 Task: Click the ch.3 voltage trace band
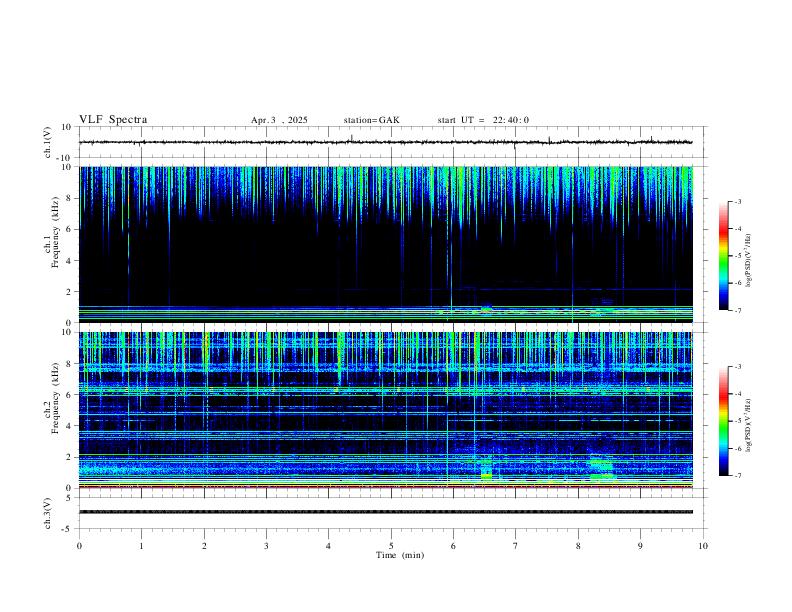386,512
